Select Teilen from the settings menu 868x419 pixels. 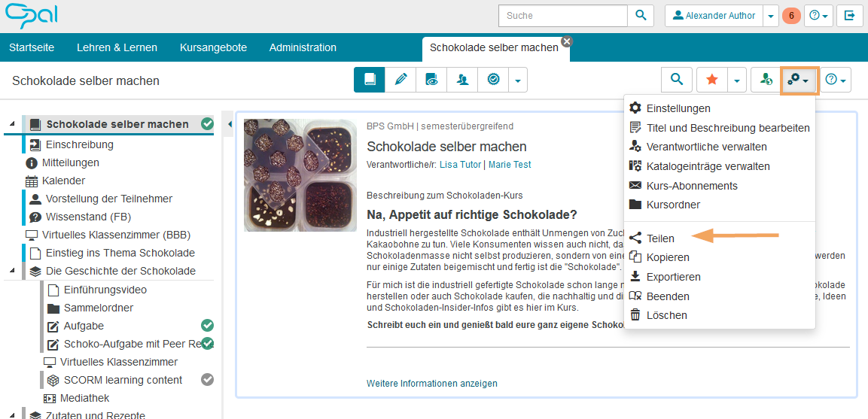[660, 238]
